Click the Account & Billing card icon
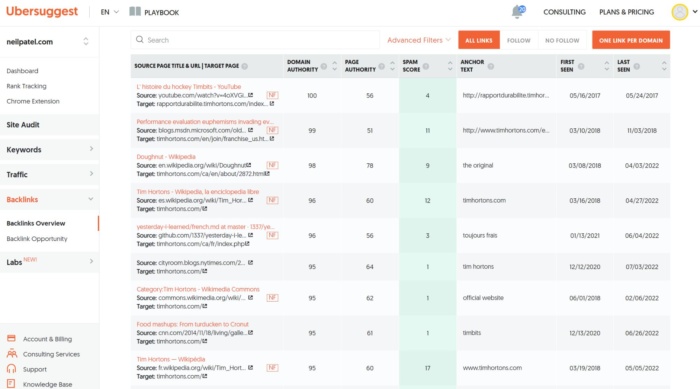This screenshot has width=700, height=389. click(11, 339)
